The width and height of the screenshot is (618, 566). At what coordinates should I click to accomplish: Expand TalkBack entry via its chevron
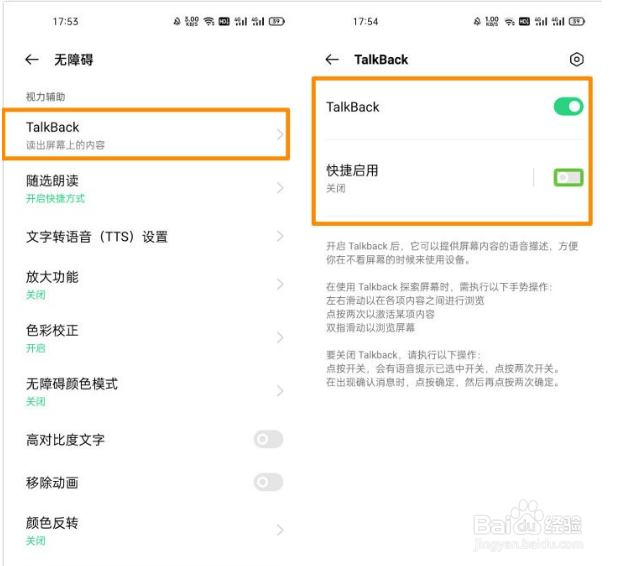point(280,134)
